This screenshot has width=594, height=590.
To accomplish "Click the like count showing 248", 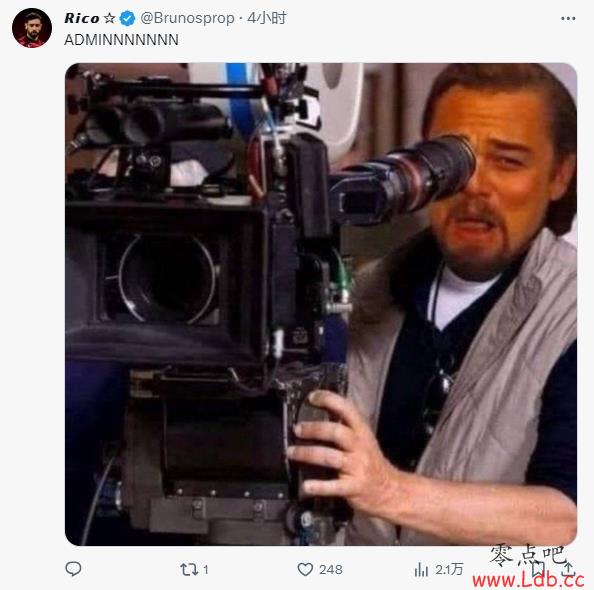I will (331, 570).
